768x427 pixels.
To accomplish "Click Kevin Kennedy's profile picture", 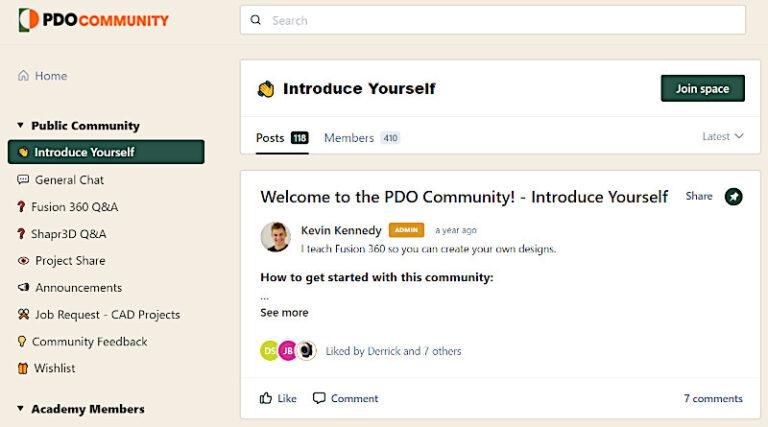I will pos(276,237).
